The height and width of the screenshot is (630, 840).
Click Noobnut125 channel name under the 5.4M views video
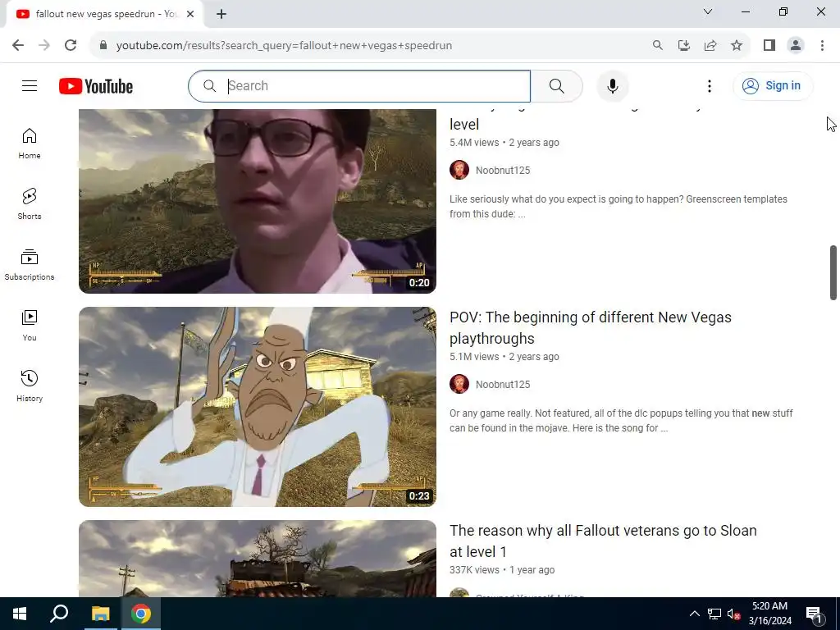tap(503, 171)
